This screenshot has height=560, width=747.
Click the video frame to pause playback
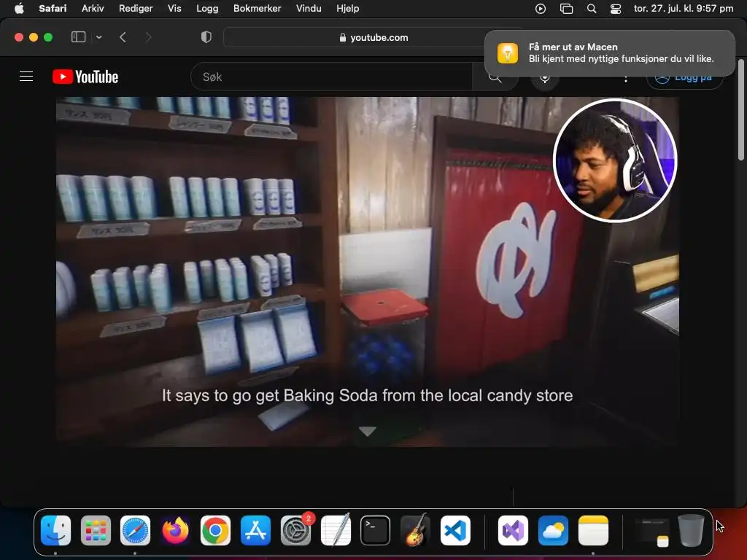click(x=368, y=271)
